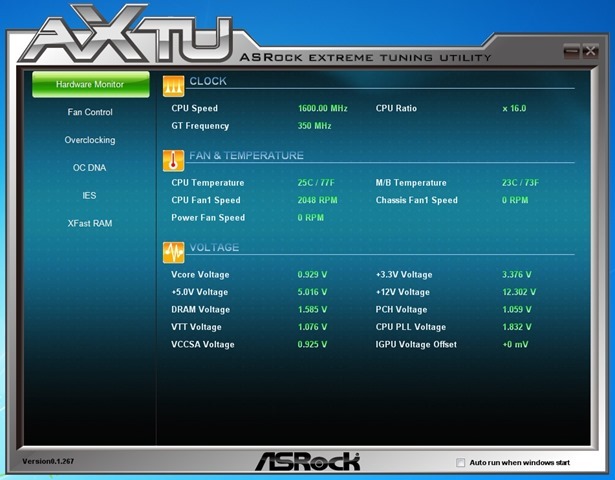Viewport: 615px width, 480px height.
Task: Click the CLOCK section heading
Action: coord(208,81)
